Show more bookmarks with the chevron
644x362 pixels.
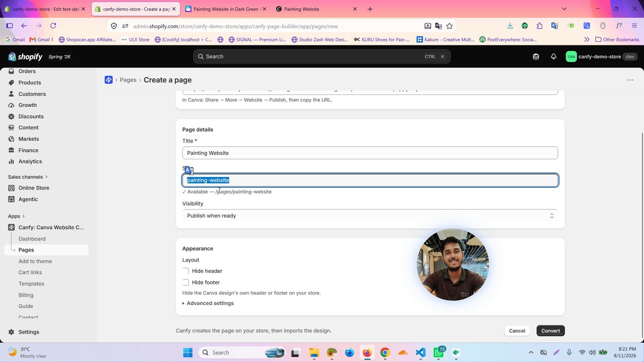586,39
